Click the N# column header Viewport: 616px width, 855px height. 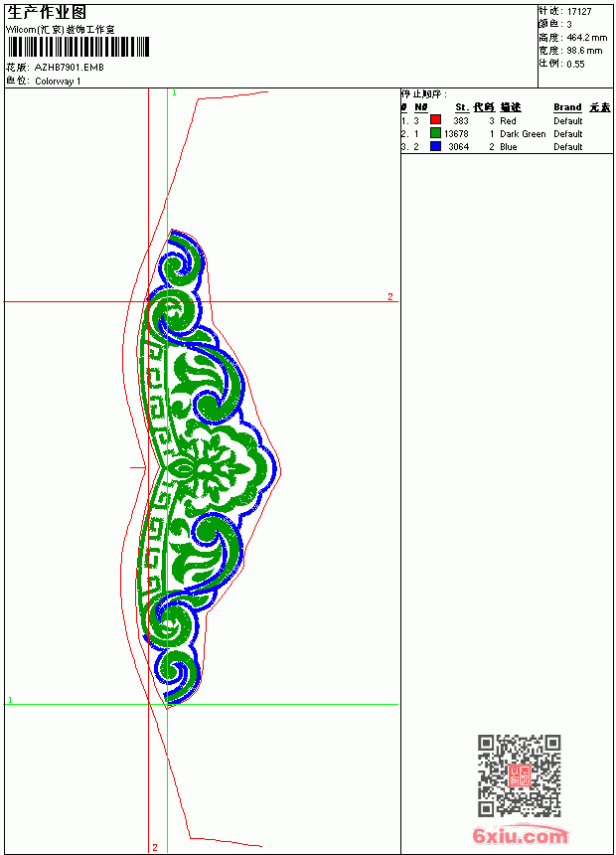tap(421, 107)
